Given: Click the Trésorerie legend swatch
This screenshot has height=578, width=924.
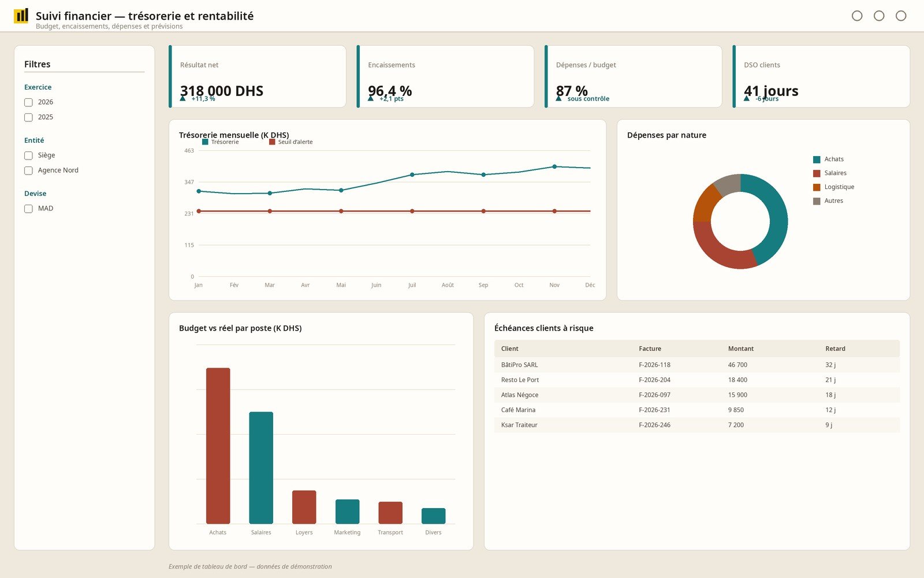Looking at the screenshot, I should click(205, 142).
